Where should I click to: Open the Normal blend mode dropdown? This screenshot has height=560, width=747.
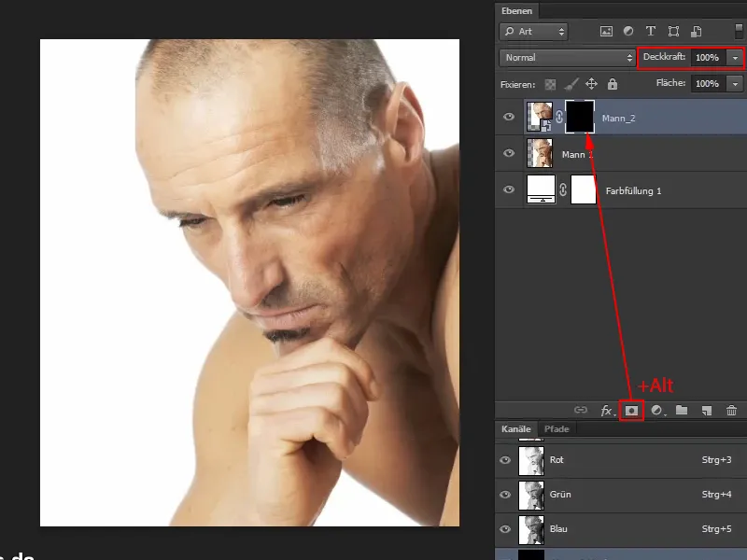567,58
